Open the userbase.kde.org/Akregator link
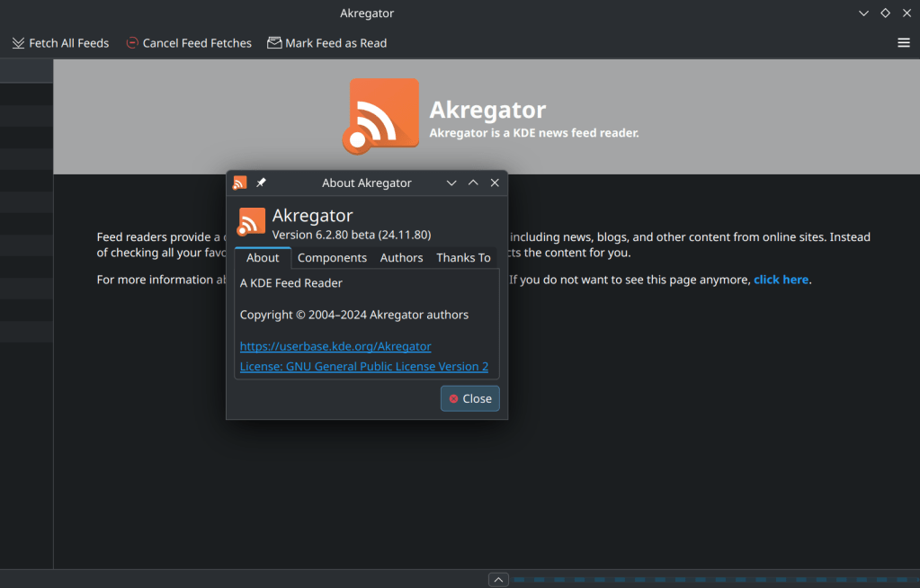Screen dimensions: 920x588 point(335,346)
